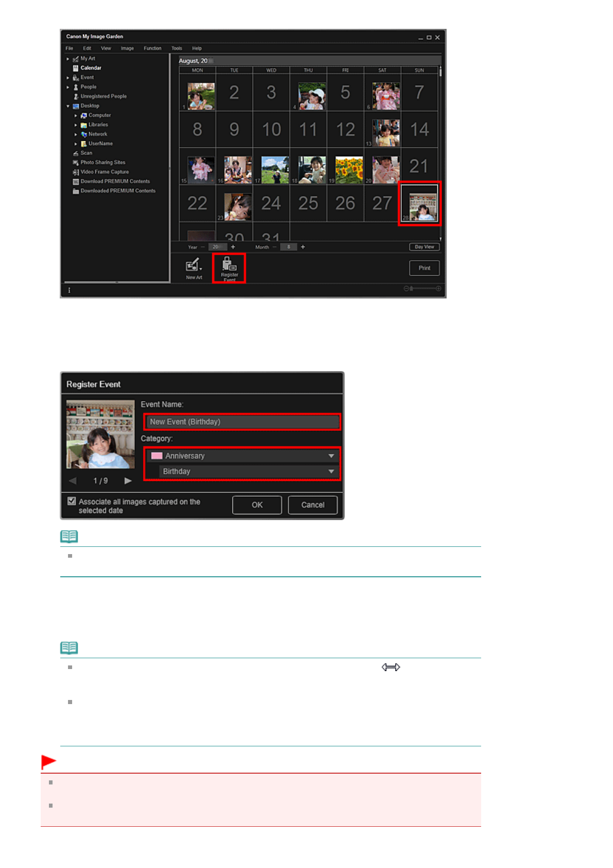Click OK in Register Event dialog

(x=257, y=505)
